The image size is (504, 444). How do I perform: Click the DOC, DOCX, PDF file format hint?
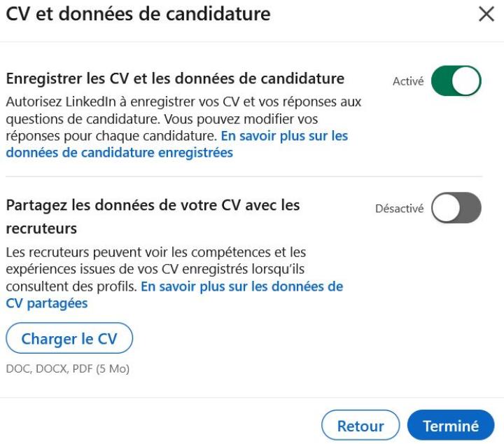point(67,368)
